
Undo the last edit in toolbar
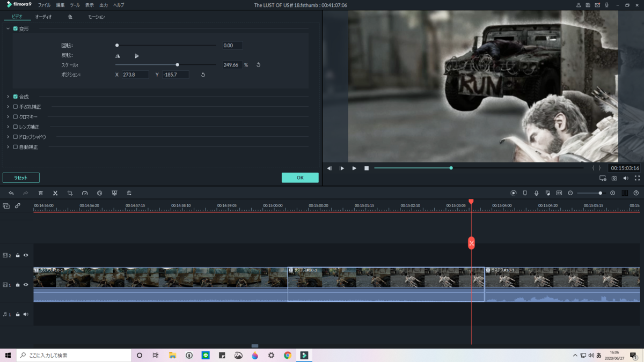[x=11, y=193]
